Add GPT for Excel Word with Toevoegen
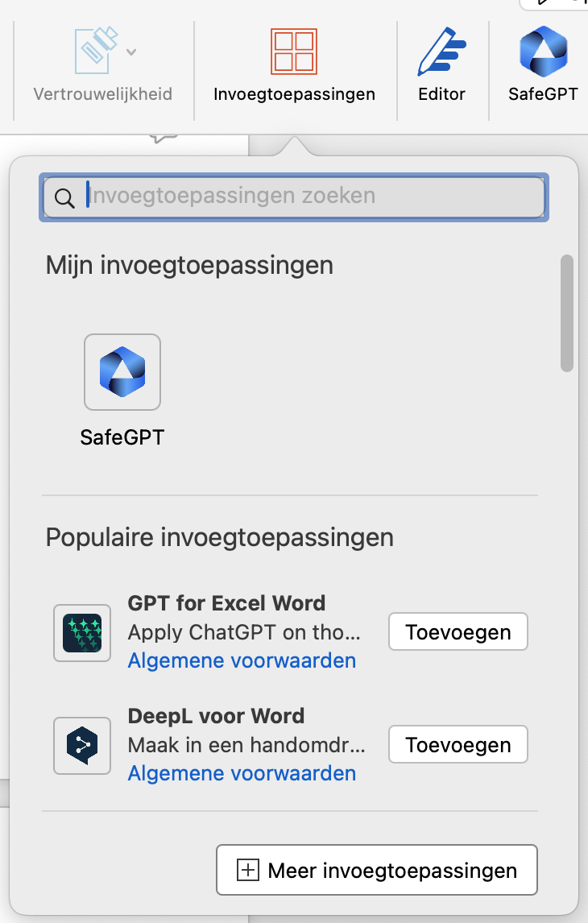The width and height of the screenshot is (588, 923). click(458, 631)
